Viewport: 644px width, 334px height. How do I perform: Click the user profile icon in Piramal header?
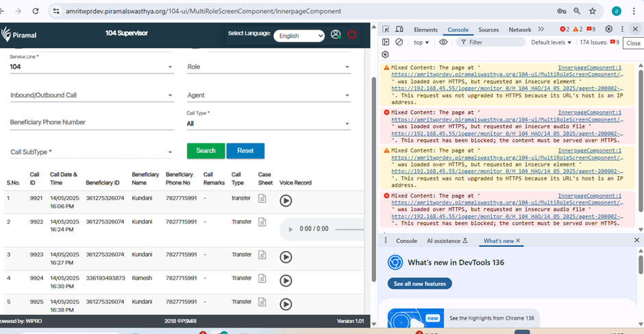tap(336, 34)
